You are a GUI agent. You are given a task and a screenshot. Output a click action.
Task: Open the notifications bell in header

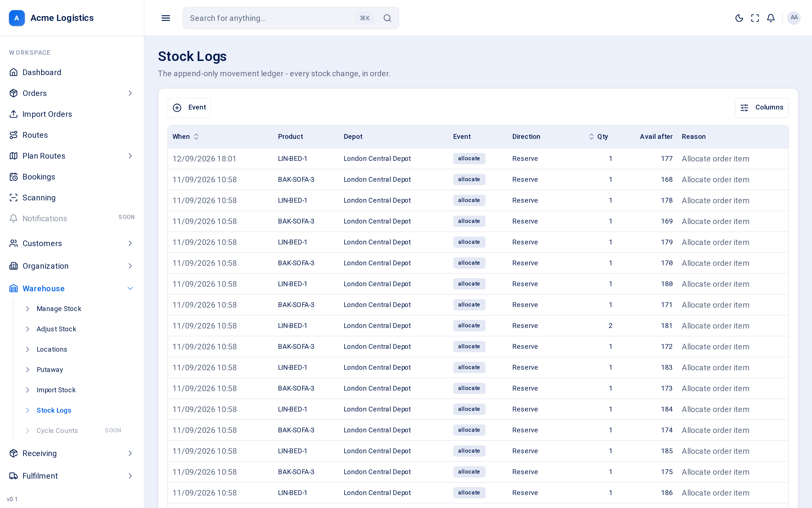[x=771, y=18]
